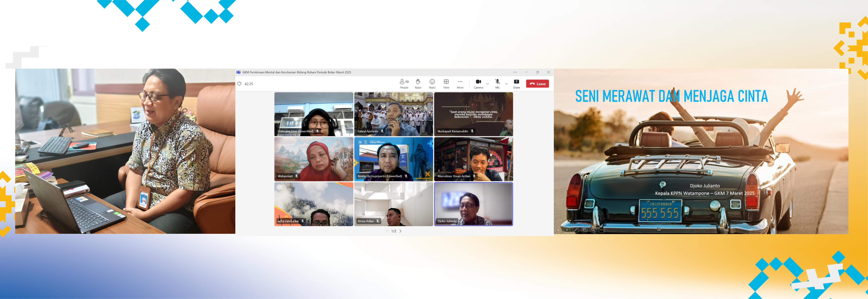Share your screen content
Screen dimensions: 868x299
pos(516,84)
